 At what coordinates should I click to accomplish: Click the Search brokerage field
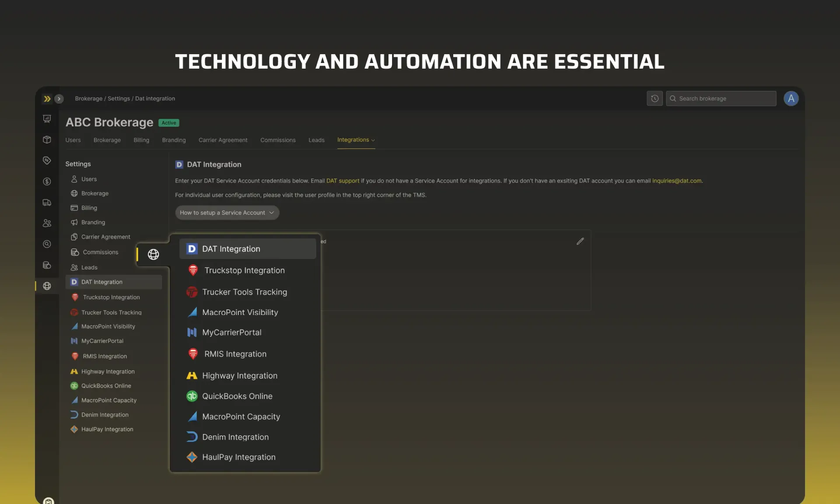(721, 98)
